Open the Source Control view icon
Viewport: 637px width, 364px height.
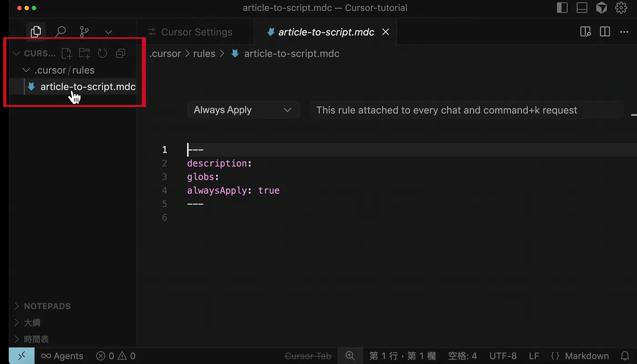click(x=84, y=32)
